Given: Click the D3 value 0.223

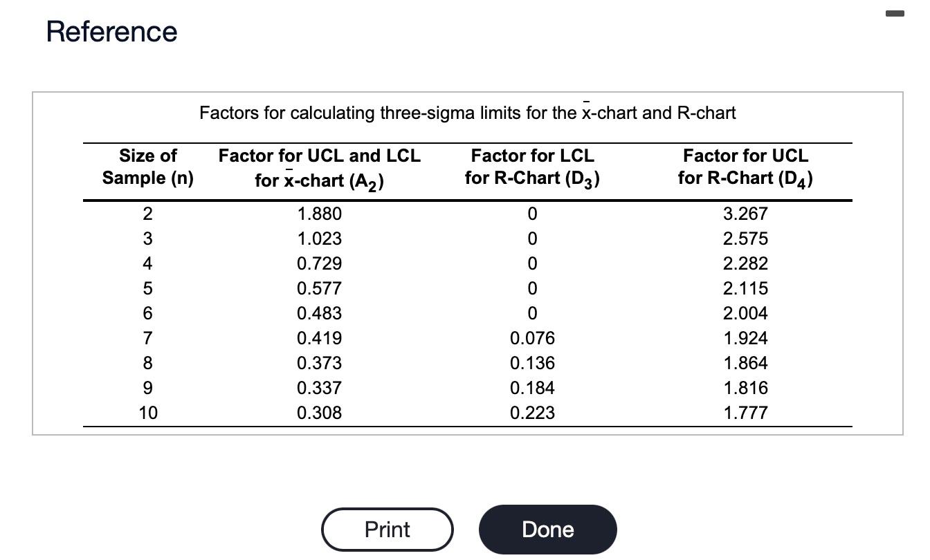Looking at the screenshot, I should click(x=533, y=413).
